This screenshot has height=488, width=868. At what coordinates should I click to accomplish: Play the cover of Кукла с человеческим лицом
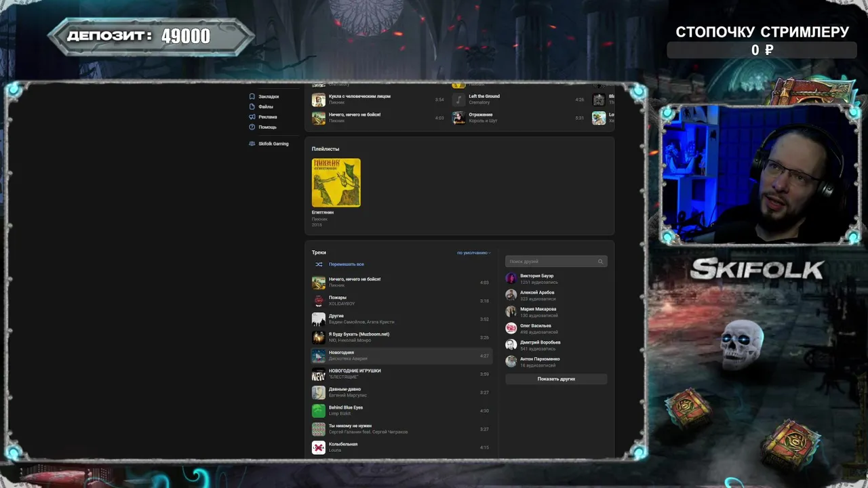[319, 100]
